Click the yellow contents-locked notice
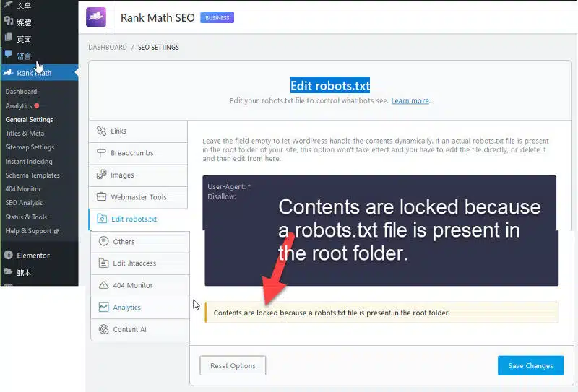The image size is (578, 392). [381, 313]
